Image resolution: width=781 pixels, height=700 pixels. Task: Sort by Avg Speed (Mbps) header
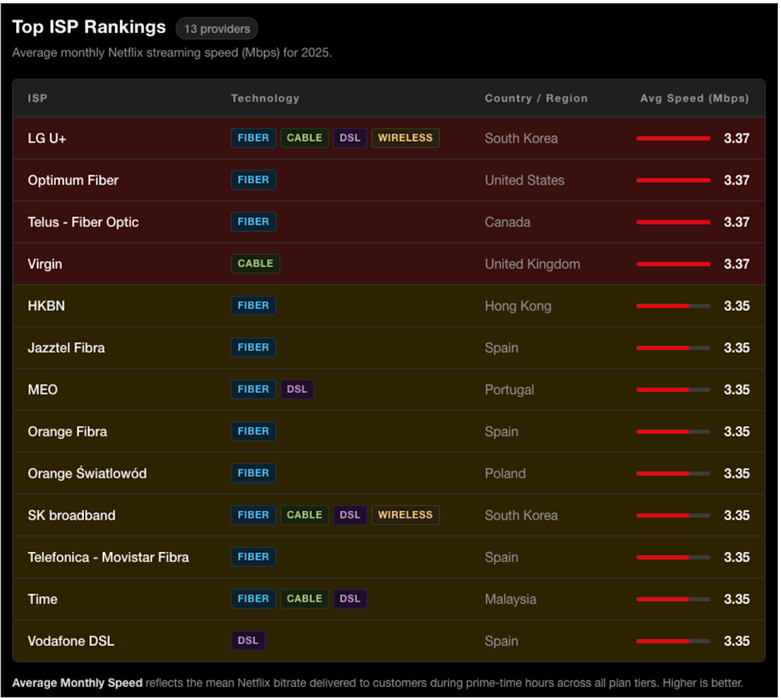point(694,98)
